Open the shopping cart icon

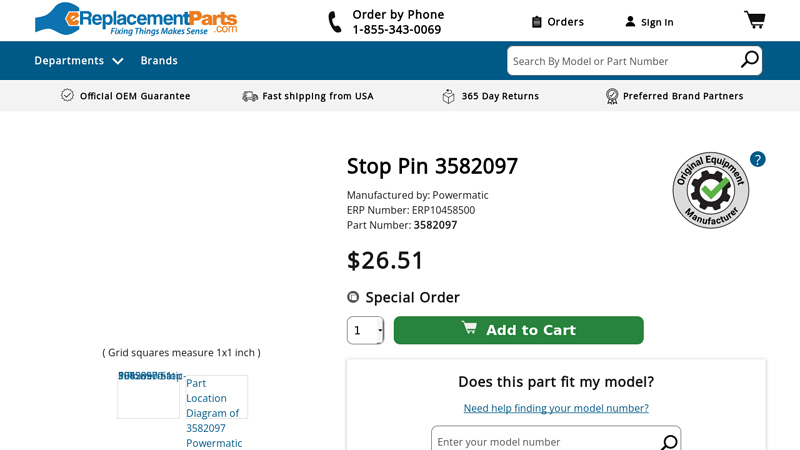754,20
